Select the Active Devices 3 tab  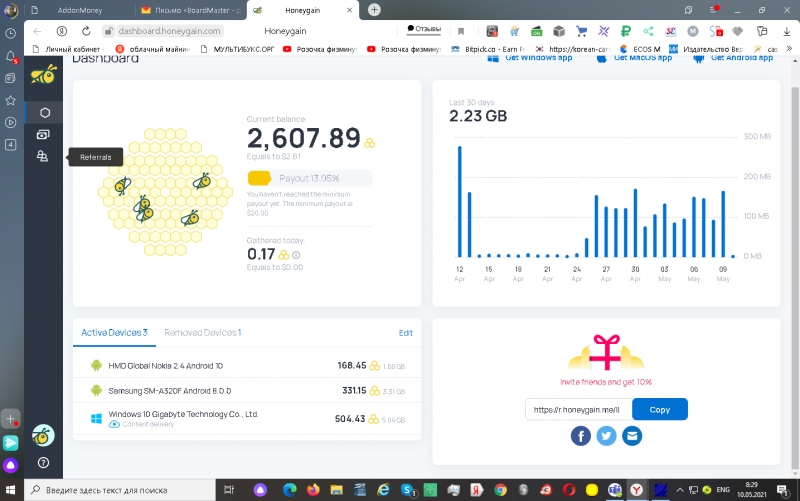[114, 333]
